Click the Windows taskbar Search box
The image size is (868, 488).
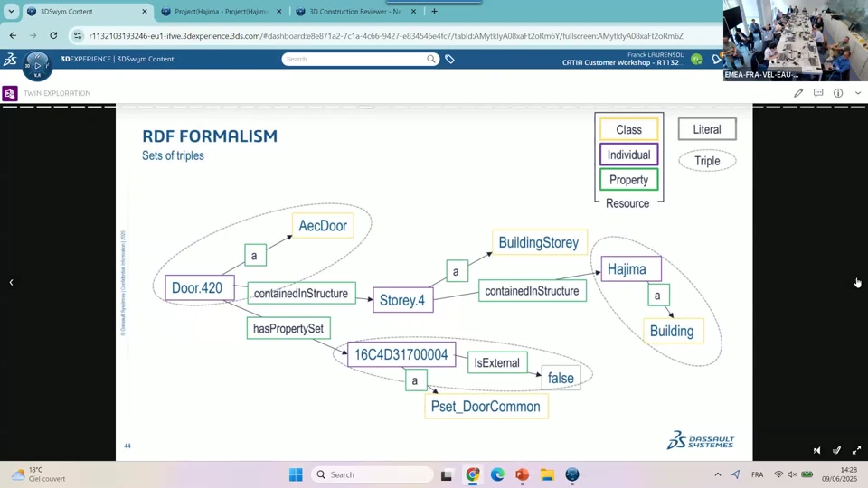coord(372,474)
